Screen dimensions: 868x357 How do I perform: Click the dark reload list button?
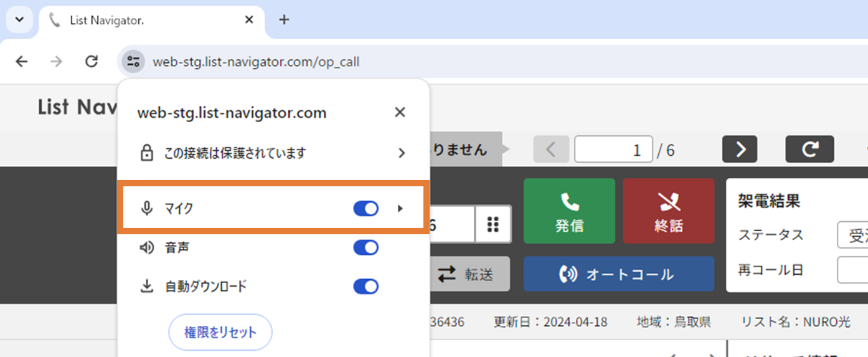tap(809, 150)
